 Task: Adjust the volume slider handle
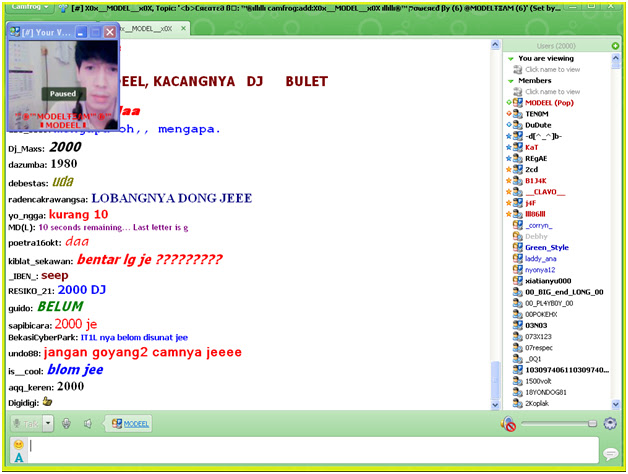point(592,424)
